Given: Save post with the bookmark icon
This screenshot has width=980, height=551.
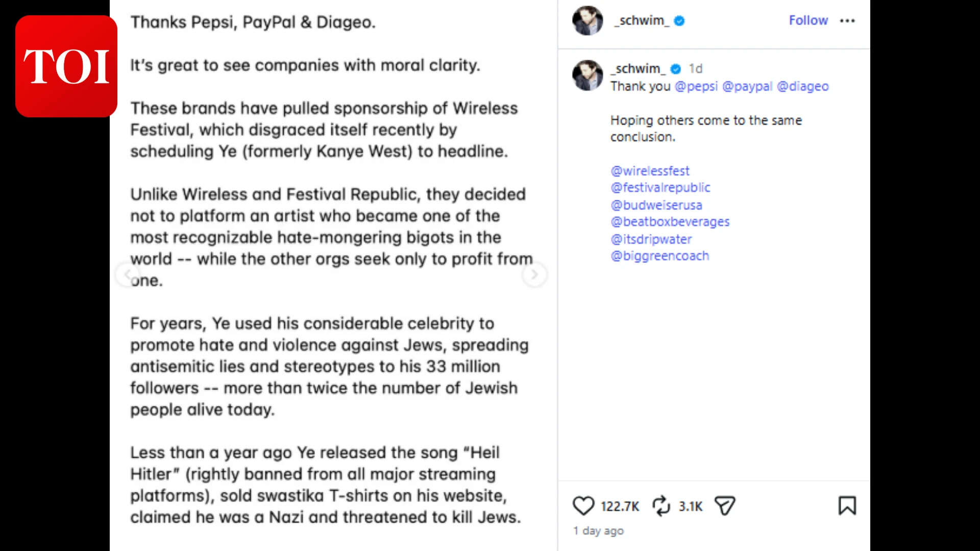Looking at the screenshot, I should [x=847, y=506].
